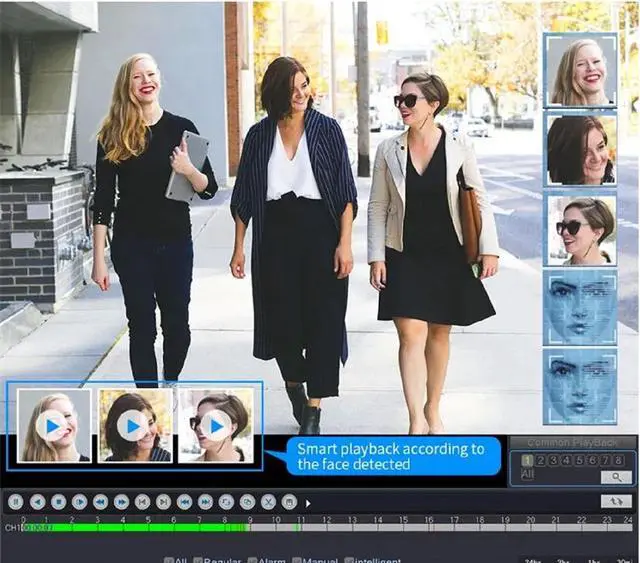Click the swap arrows button above the timeline

pyautogui.click(x=616, y=501)
